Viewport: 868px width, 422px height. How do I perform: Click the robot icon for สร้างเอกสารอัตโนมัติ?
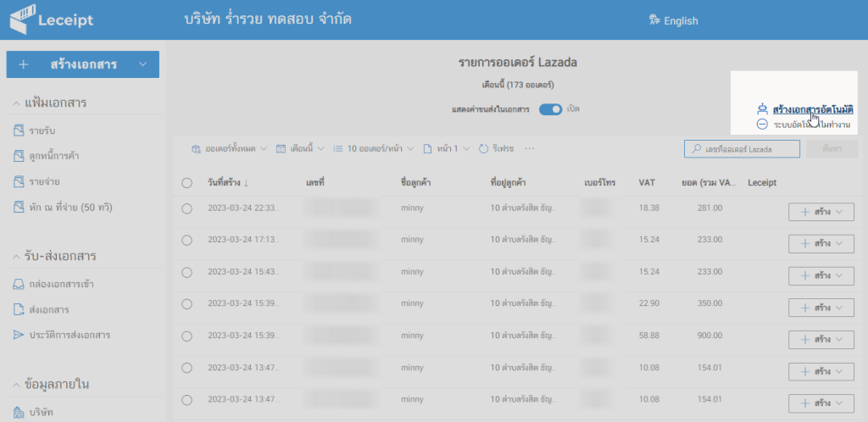pos(762,110)
